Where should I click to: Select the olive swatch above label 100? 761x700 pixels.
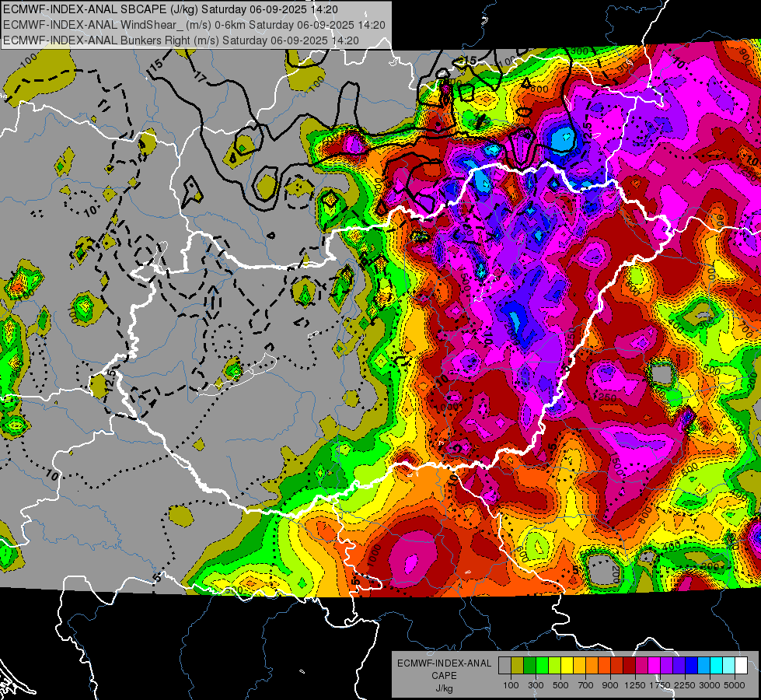(517, 666)
